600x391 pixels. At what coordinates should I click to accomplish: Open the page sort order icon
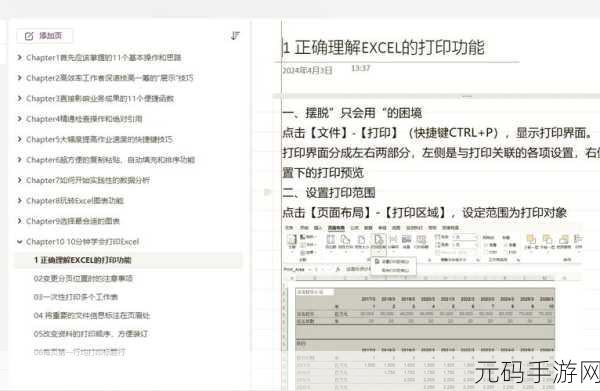(x=235, y=36)
